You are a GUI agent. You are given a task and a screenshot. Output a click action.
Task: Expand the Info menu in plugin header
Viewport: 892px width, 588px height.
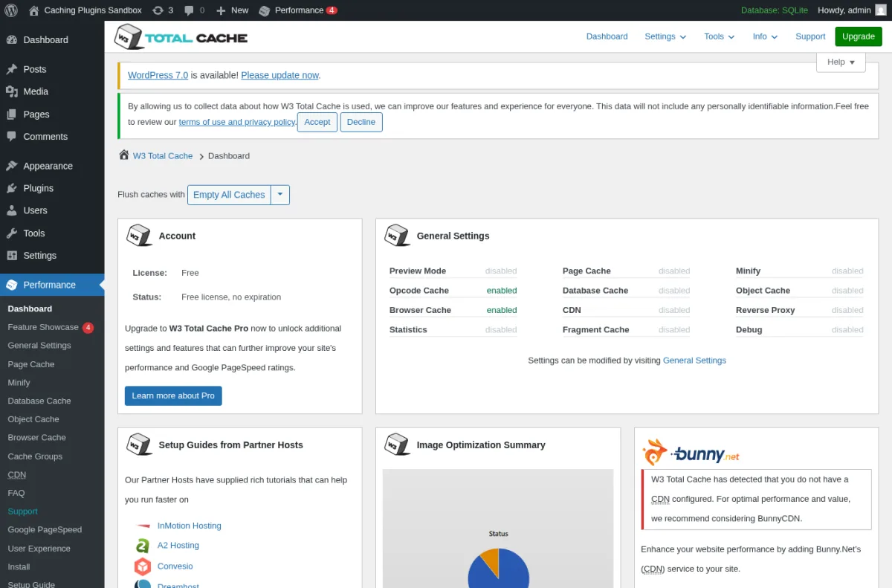(x=765, y=36)
